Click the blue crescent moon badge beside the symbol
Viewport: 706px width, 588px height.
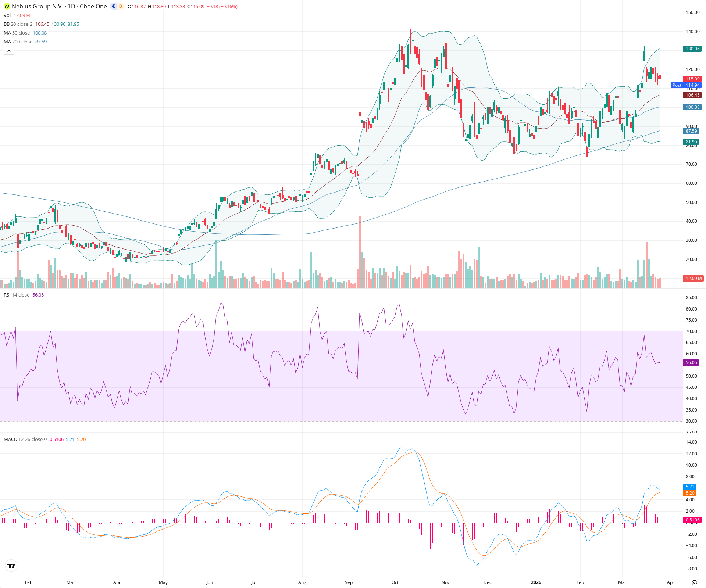coord(113,6)
